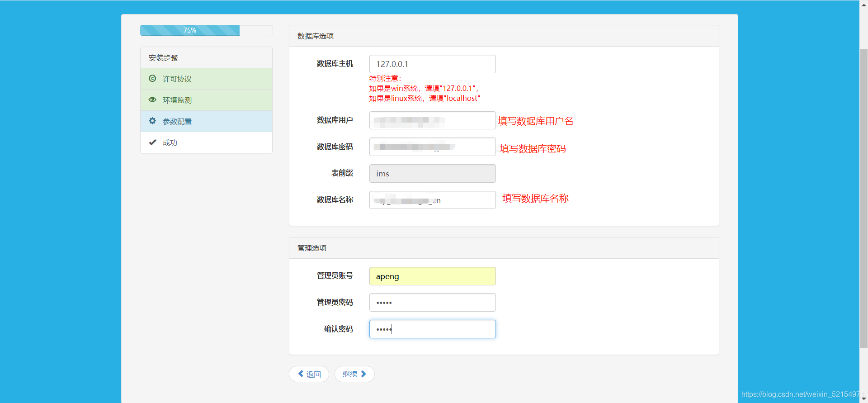This screenshot has width=868, height=403.
Task: Select the 参数配置 installation step
Action: 206,121
